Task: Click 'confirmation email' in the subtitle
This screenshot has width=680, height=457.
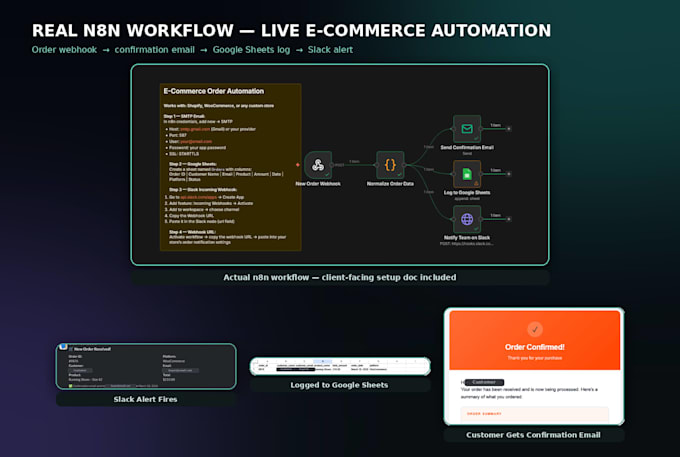Action: 154,50
